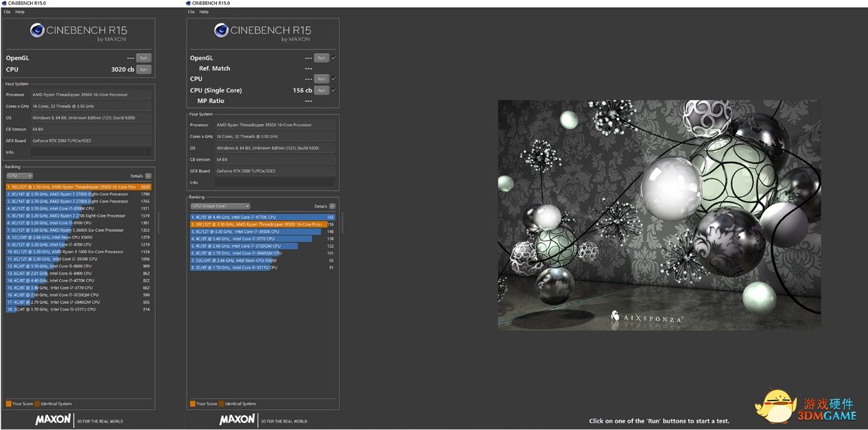This screenshot has width=868, height=430.
Task: Select the Ryzen 7 2700X row scoring 1765
Action: pos(79,201)
